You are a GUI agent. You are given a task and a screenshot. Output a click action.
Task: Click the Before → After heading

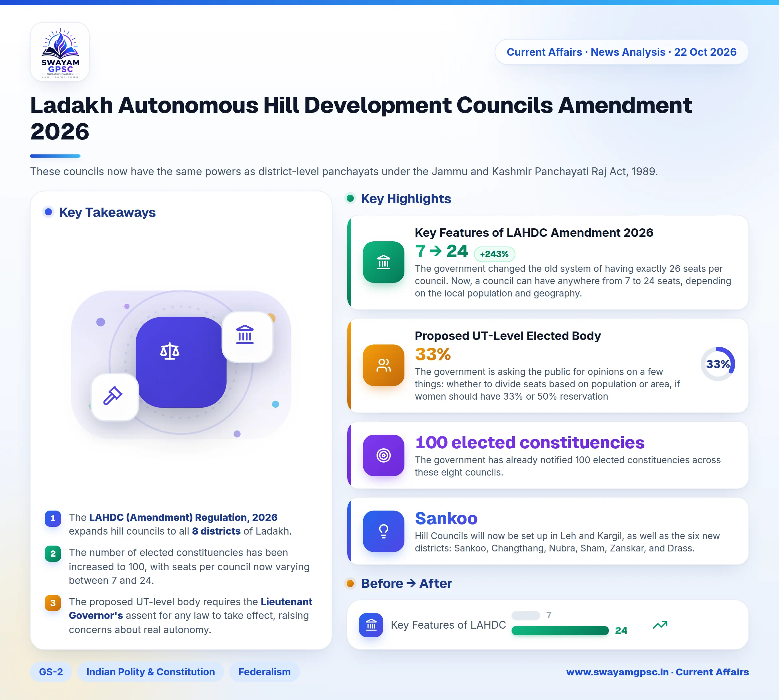[406, 584]
